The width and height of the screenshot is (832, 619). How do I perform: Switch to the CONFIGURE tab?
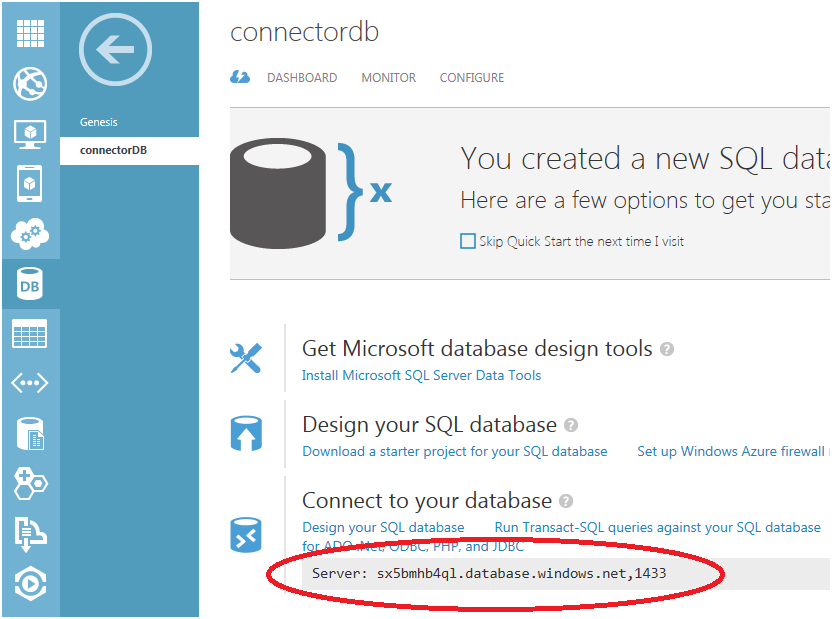click(x=472, y=78)
